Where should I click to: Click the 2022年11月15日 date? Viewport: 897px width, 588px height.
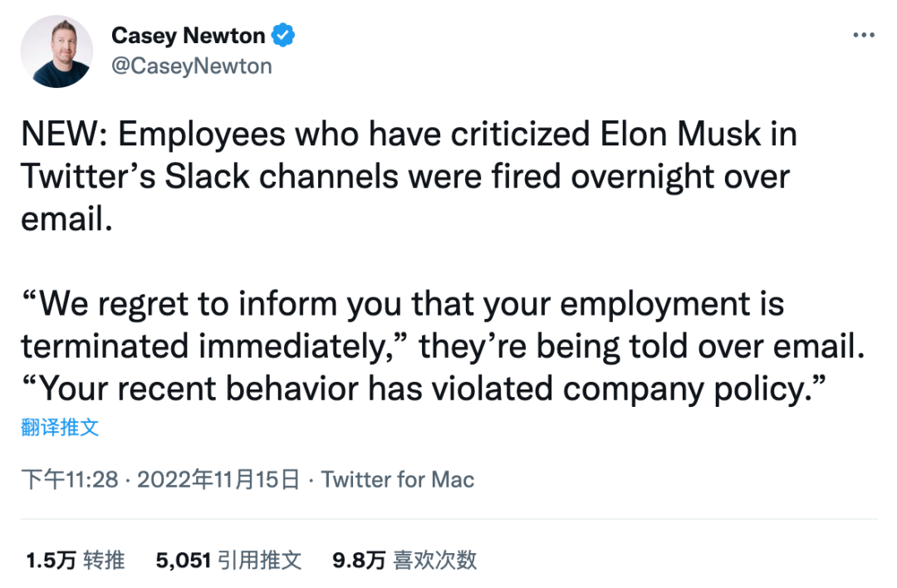pyautogui.click(x=218, y=480)
